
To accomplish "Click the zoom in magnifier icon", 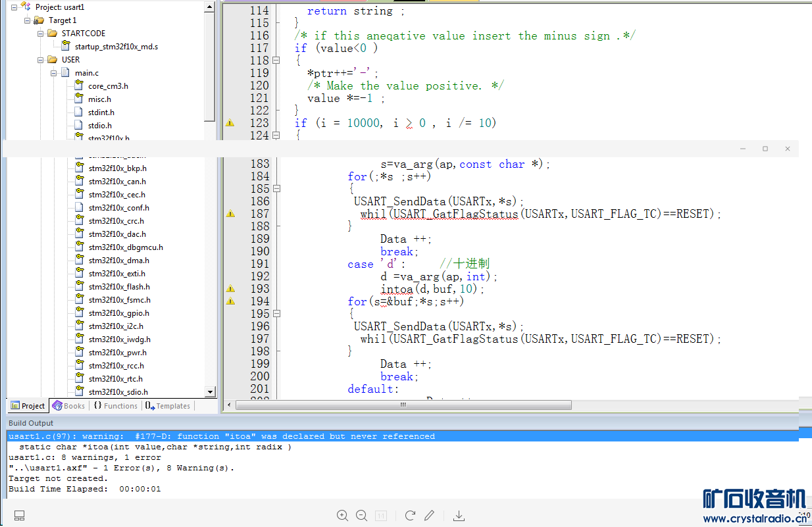I will (x=342, y=516).
